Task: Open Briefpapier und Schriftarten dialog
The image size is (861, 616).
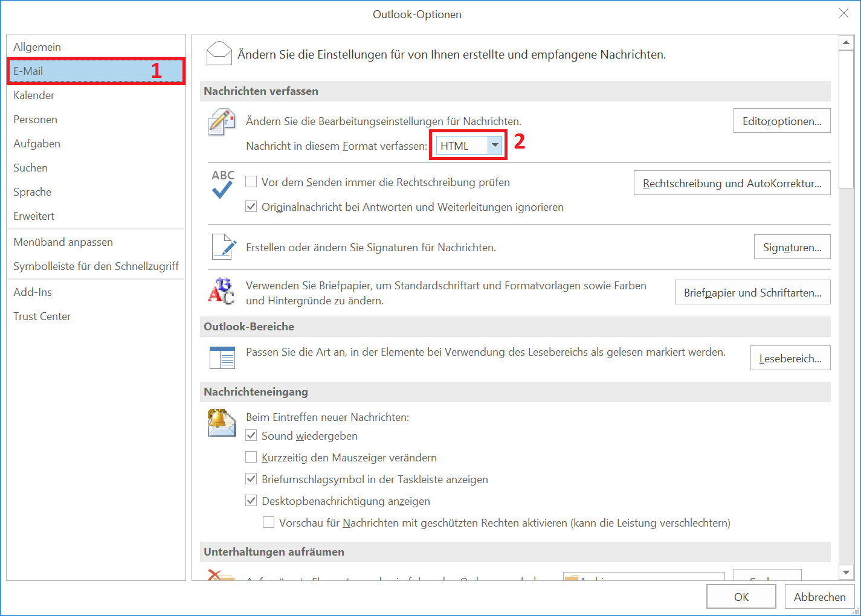Action: point(753,292)
